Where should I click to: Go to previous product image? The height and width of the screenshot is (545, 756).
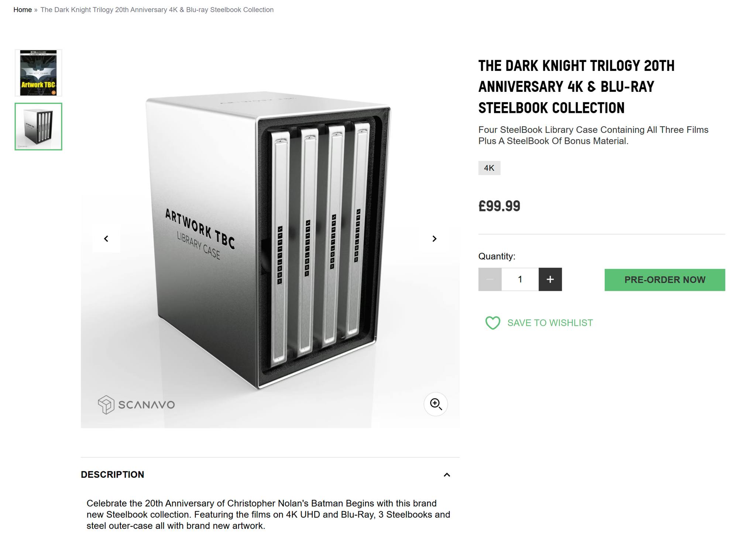pos(106,239)
